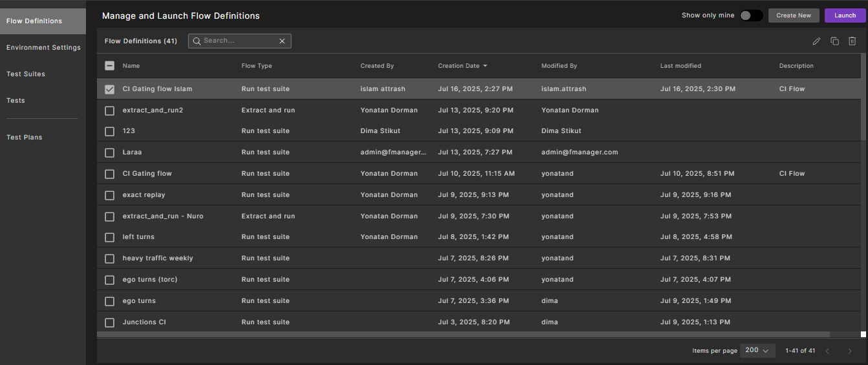This screenshot has height=365, width=868.
Task: Open Environment Settings in sidebar
Action: coord(43,48)
